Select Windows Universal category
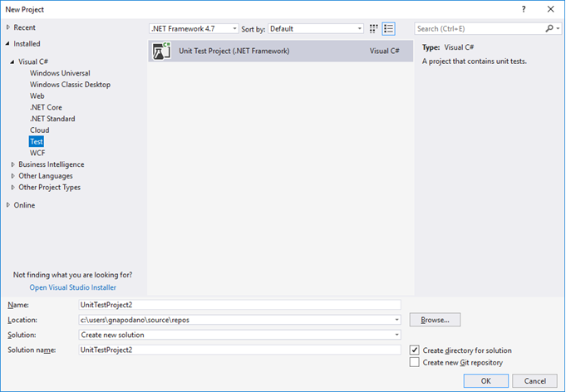 60,73
